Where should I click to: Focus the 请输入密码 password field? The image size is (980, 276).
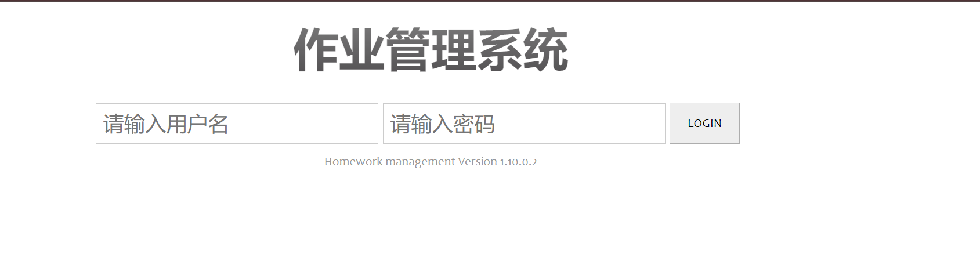[x=524, y=124]
